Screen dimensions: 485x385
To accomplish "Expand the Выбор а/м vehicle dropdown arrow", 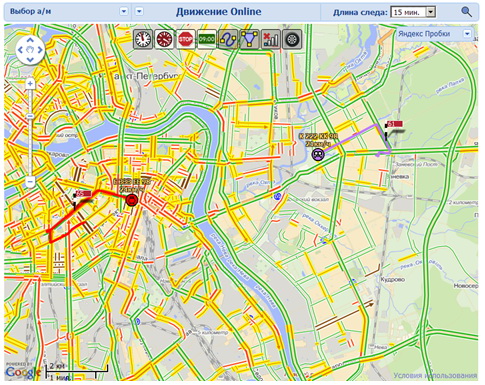I will (124, 11).
